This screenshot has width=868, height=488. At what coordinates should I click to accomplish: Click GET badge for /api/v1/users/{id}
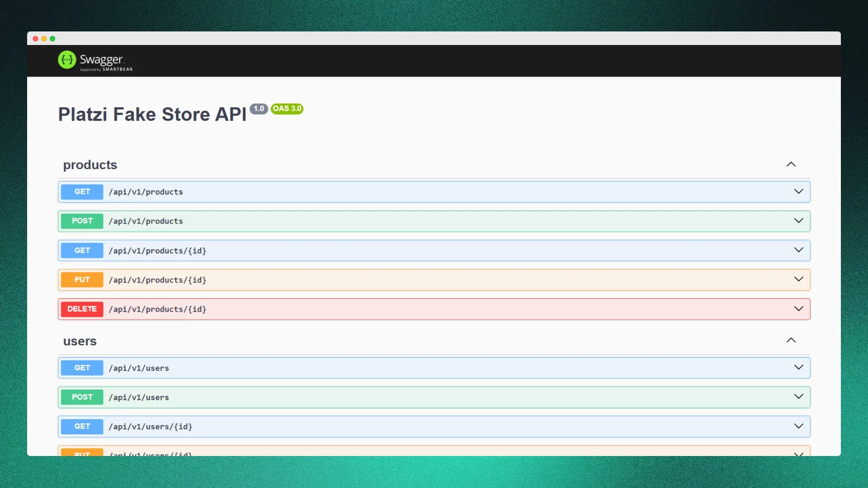click(x=82, y=427)
